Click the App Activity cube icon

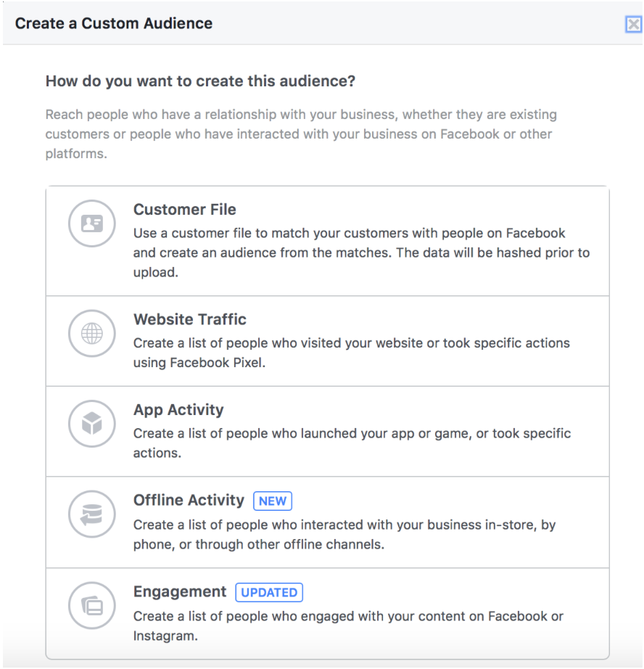(91, 424)
